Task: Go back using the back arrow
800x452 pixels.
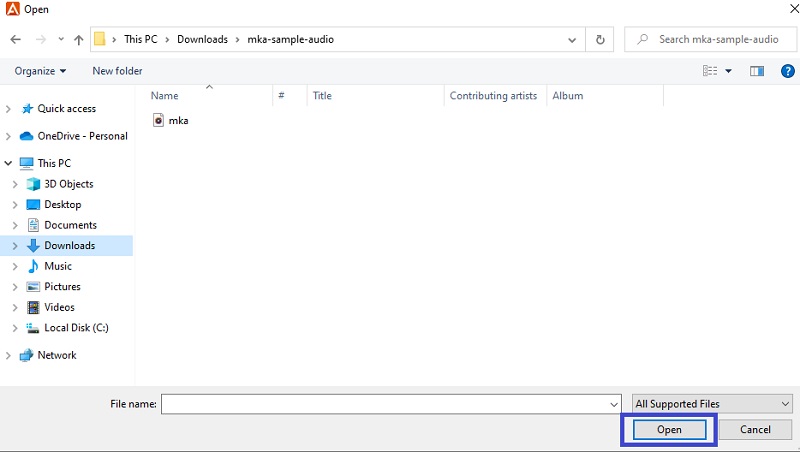Action: 16,39
